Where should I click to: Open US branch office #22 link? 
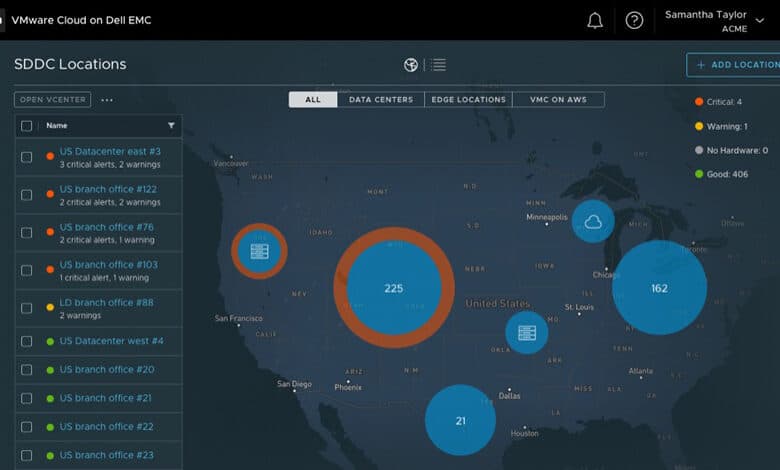(106, 427)
